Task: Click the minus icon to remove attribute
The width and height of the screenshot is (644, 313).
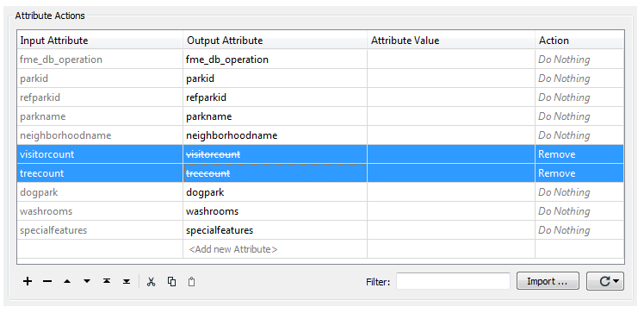Action: (47, 281)
